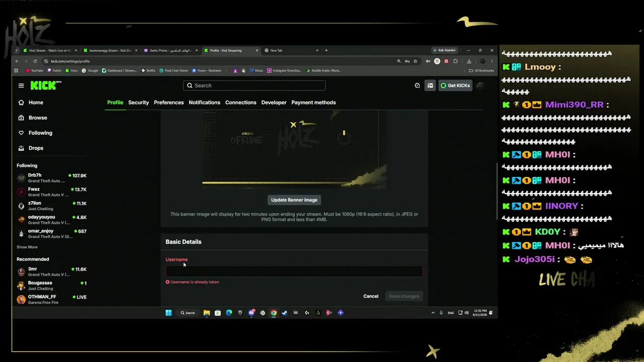Reload the page with refresh icon
Viewport: 644px width, 362px height.
35,61
